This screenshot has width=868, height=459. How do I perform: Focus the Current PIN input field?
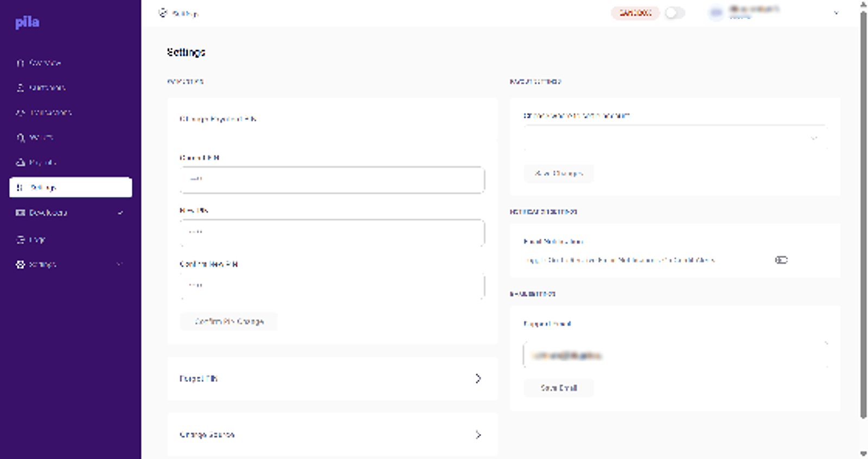(332, 180)
